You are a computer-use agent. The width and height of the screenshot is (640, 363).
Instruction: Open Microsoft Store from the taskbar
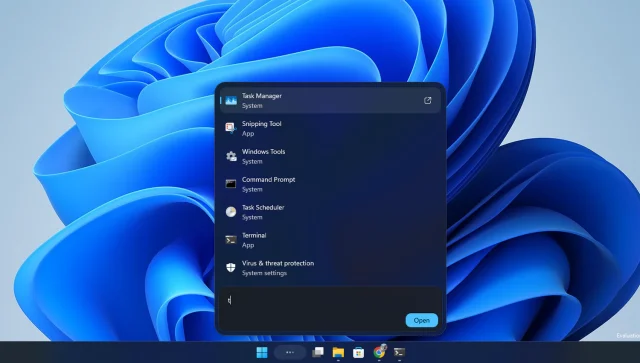point(358,352)
